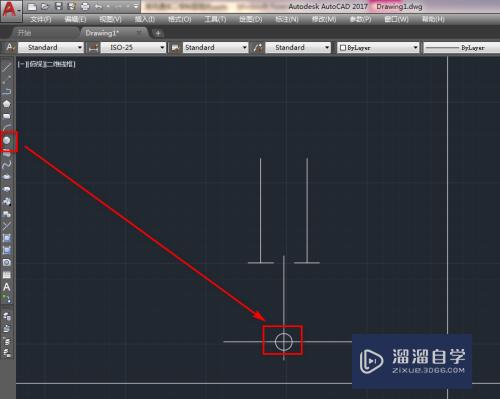Save the drawing with the Save icon
The width and height of the screenshot is (500, 399).
(59, 6)
